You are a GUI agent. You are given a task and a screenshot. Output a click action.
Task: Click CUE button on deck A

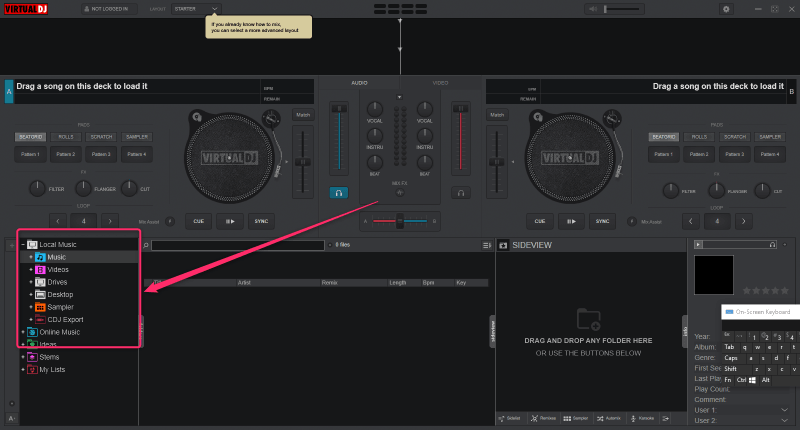(198, 221)
